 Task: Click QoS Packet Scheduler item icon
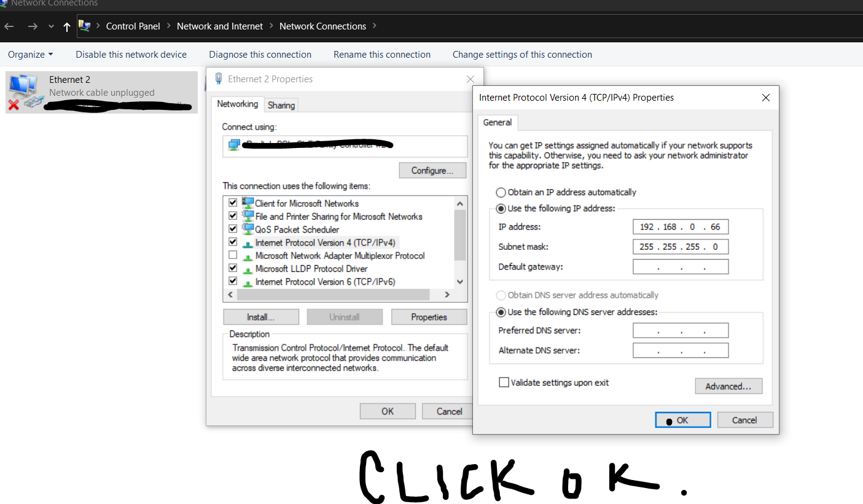[248, 229]
